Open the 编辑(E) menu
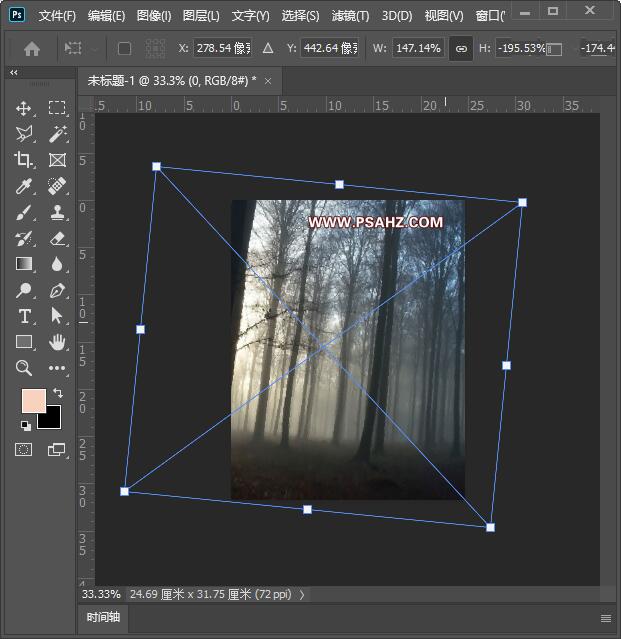The height and width of the screenshot is (639, 621). coord(106,16)
